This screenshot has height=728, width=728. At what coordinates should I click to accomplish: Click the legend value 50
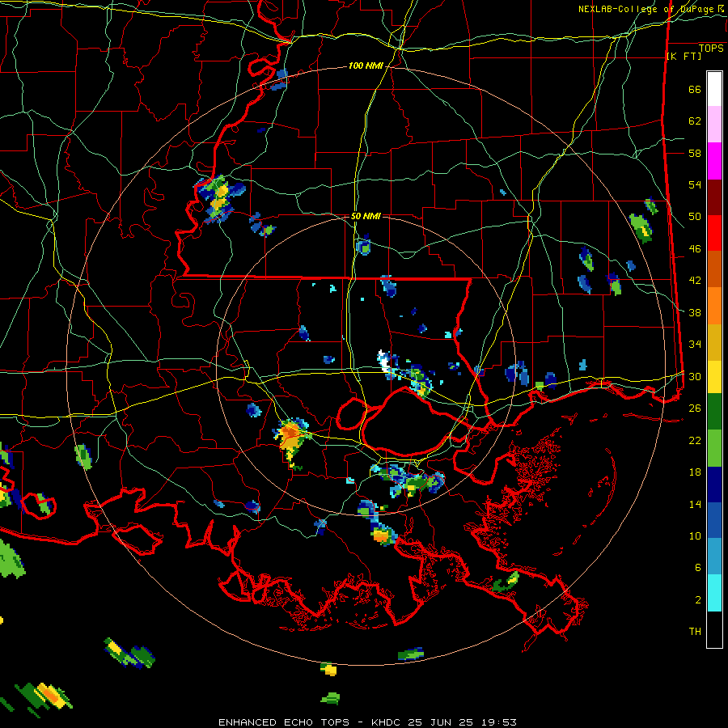pyautogui.click(x=695, y=217)
